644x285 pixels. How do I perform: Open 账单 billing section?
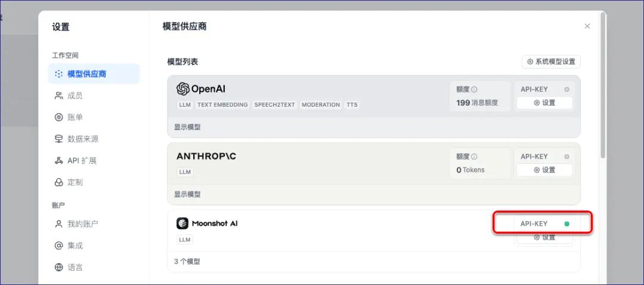75,117
